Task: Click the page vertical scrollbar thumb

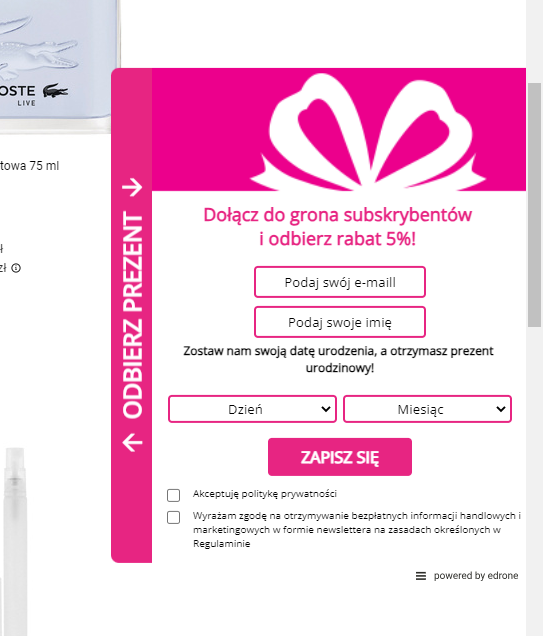Action: pos(534,205)
